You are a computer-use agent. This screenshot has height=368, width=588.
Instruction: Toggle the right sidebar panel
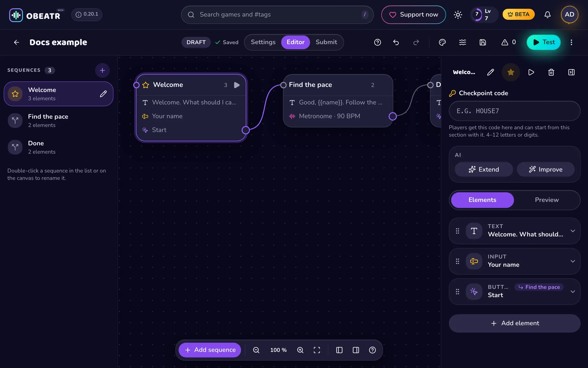pyautogui.click(x=356, y=350)
